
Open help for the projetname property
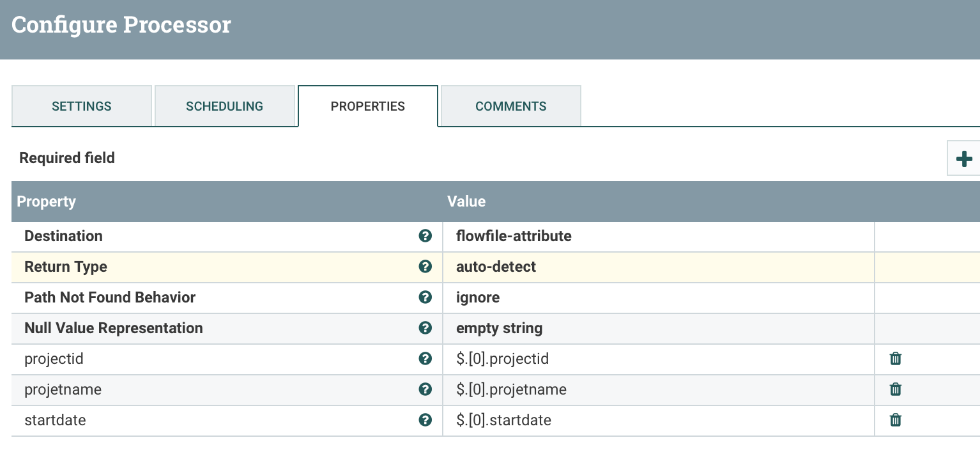pyautogui.click(x=425, y=389)
